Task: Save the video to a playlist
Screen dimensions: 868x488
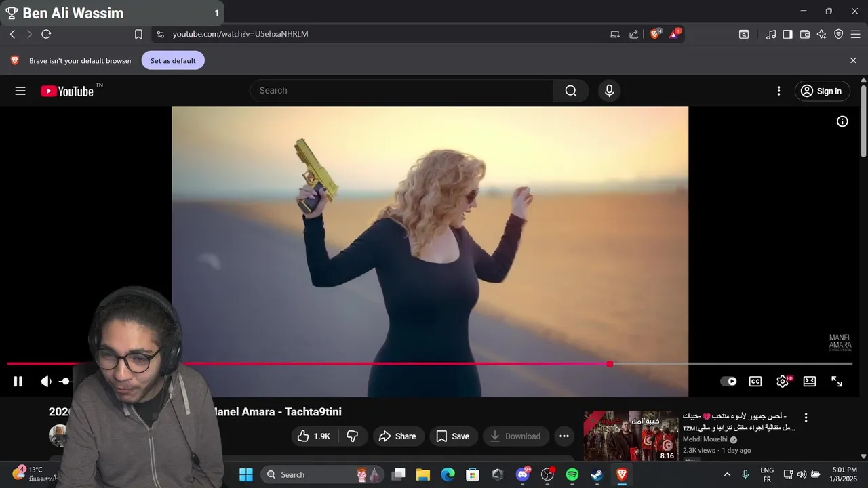Action: pyautogui.click(x=453, y=436)
